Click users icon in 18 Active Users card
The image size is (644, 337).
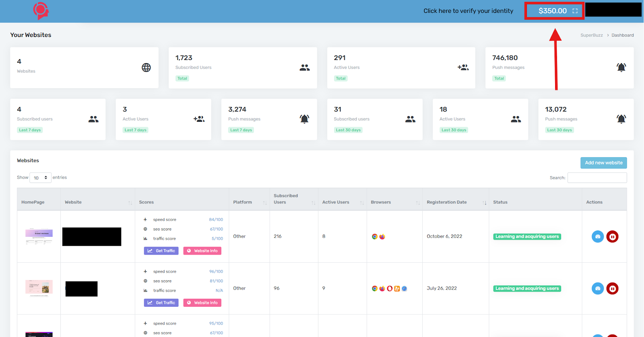click(516, 119)
